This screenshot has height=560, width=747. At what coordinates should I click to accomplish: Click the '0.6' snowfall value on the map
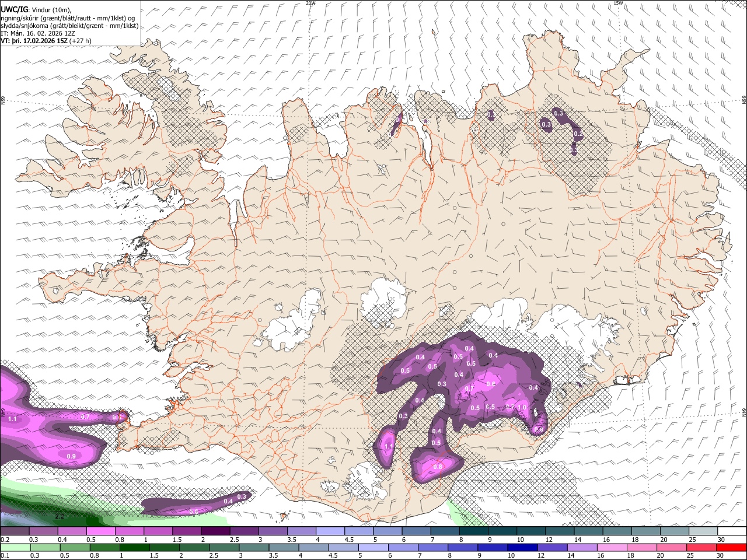point(491,384)
